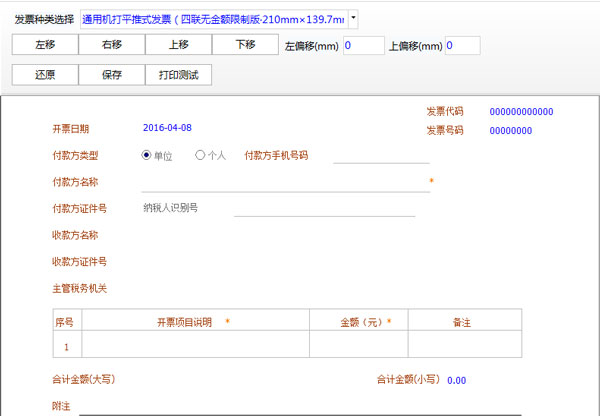The width and height of the screenshot is (600, 416).
Task: Open the 发票种类选择 dropdown
Action: click(x=353, y=19)
